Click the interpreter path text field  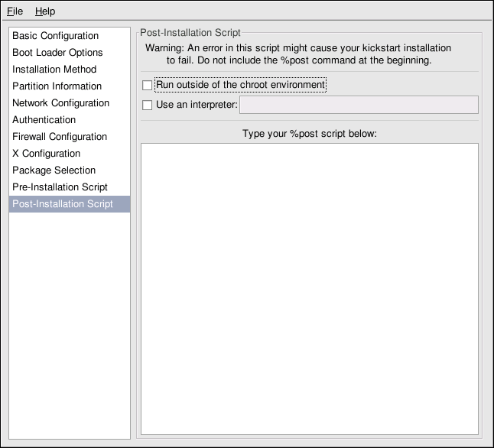pyautogui.click(x=359, y=105)
